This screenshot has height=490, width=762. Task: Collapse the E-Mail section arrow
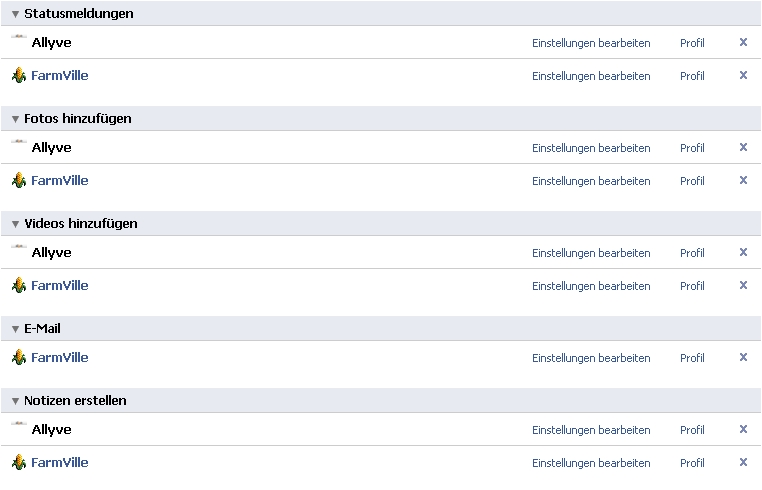pos(15,329)
